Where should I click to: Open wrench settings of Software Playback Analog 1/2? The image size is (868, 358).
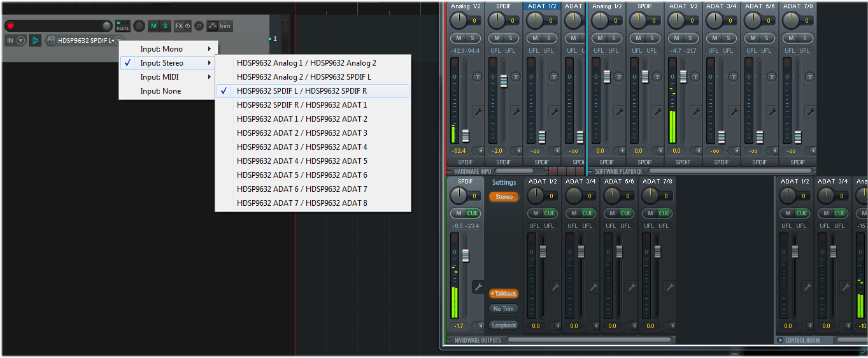coord(619,111)
